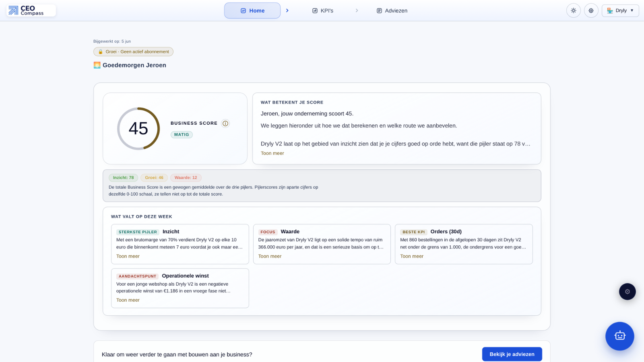
Task: Click the CEO Compass logo
Action: pos(31,10)
